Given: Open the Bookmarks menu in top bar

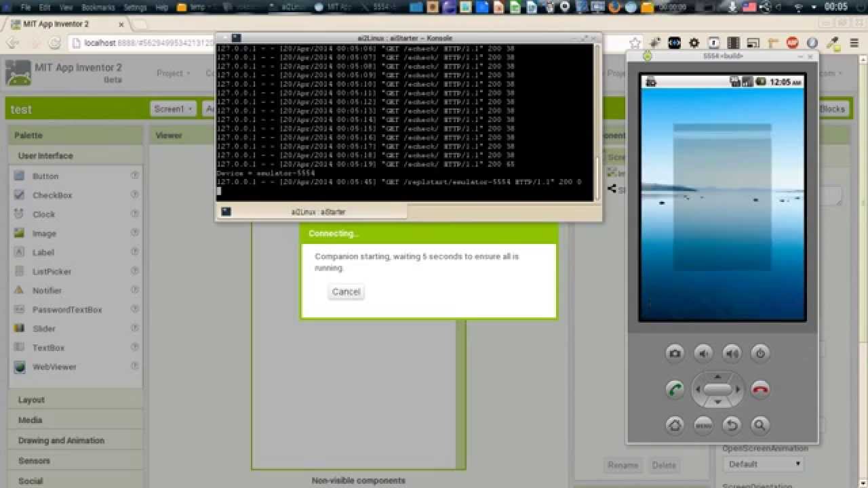Looking at the screenshot, I should coord(98,7).
